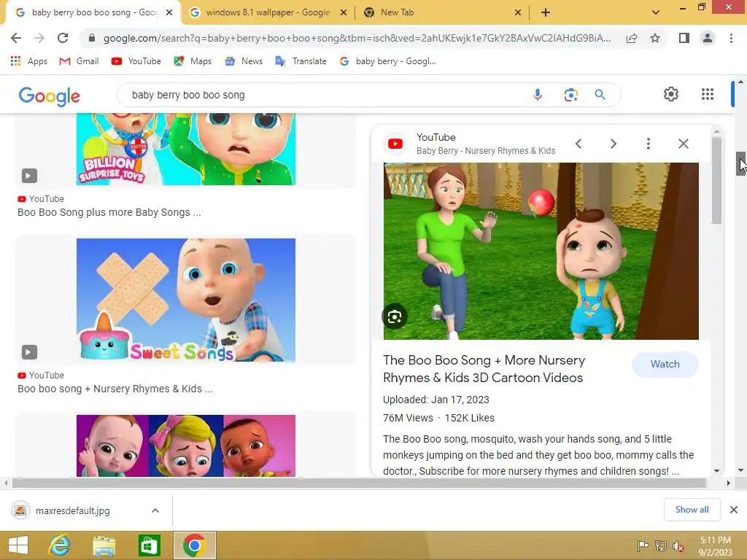Switch to the New Tab tab
747x560 pixels.
pos(441,12)
